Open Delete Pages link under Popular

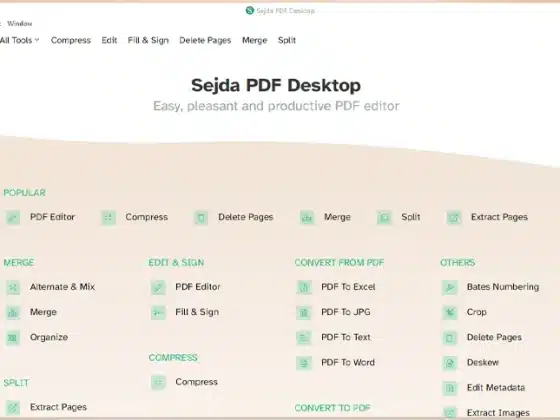click(246, 217)
